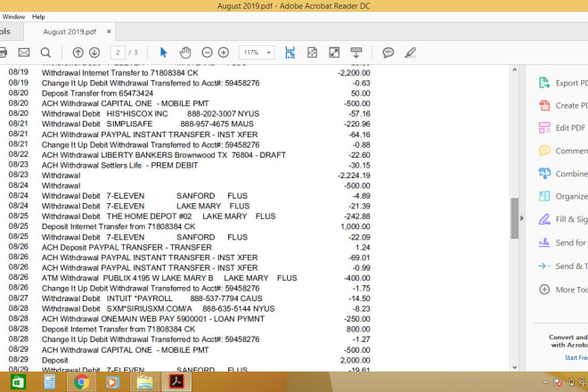588x392 pixels.
Task: Open the Edit PDF tool
Action: pyautogui.click(x=562, y=128)
